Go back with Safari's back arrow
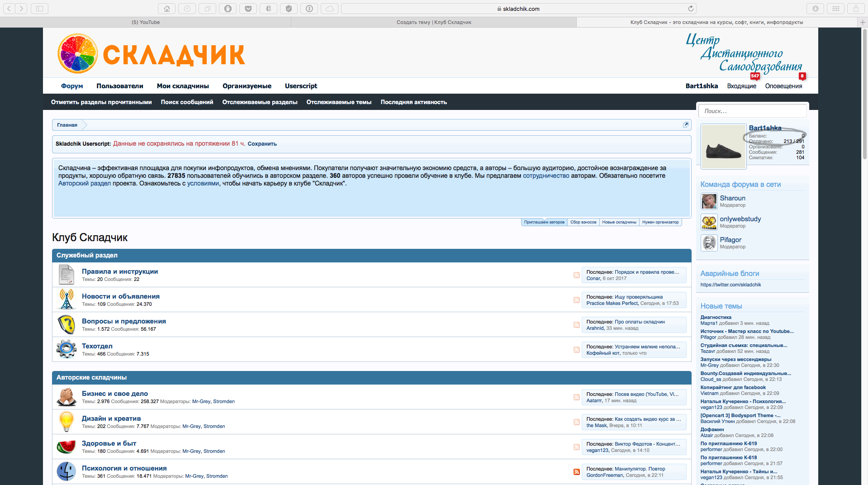 pyautogui.click(x=9, y=9)
